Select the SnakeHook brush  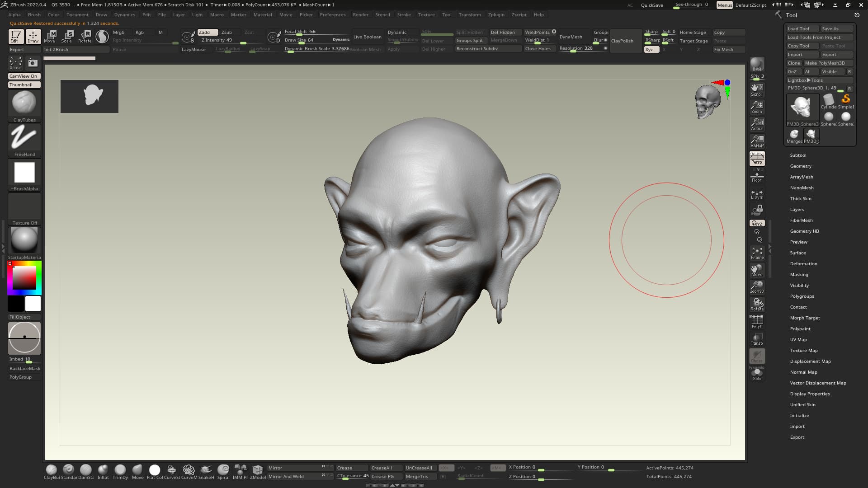206,470
